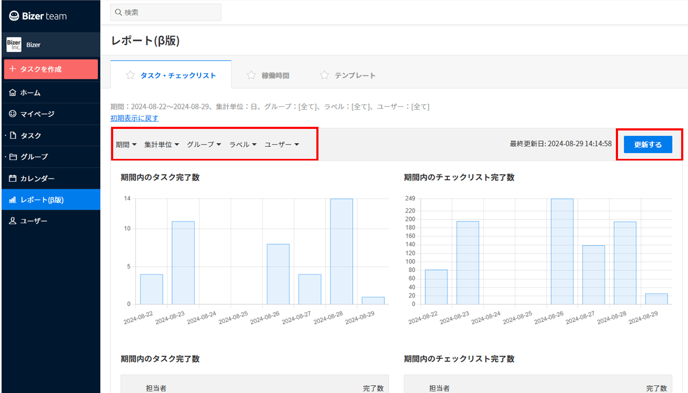Select the ユーザー person icon in sidebar
Image resolution: width=688 pixels, height=393 pixels.
point(13,221)
